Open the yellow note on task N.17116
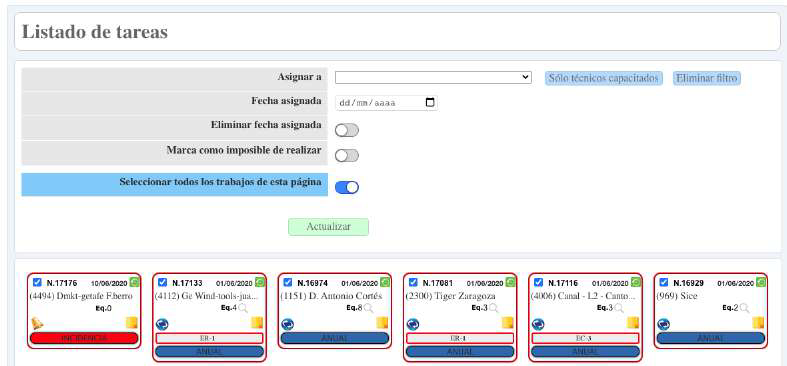 [633, 322]
